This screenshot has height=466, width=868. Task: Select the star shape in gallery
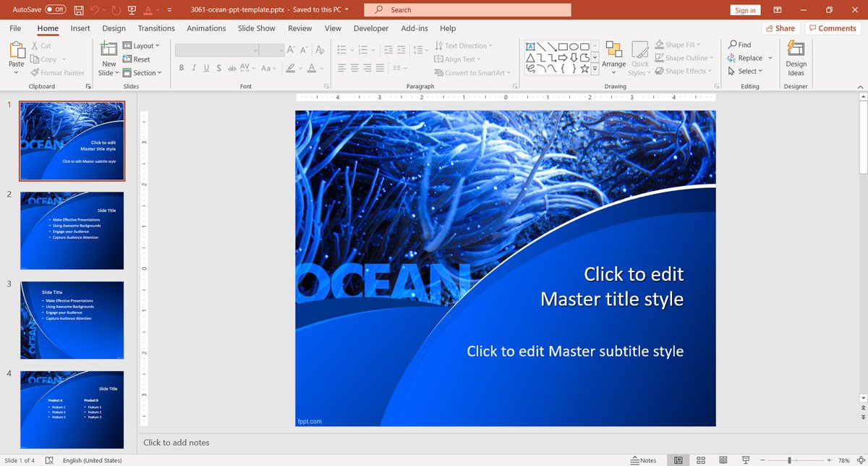pos(584,69)
